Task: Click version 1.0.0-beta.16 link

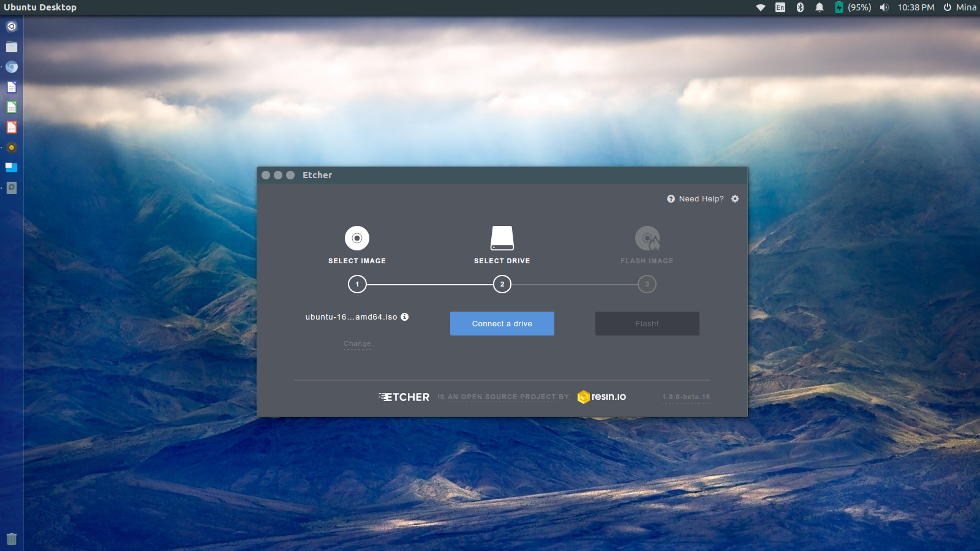Action: click(x=686, y=397)
